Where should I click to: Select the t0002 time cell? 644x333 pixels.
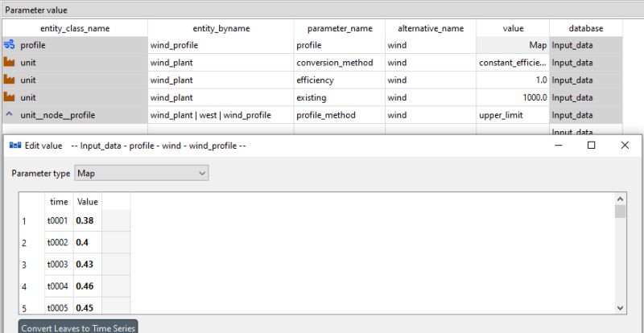point(59,242)
